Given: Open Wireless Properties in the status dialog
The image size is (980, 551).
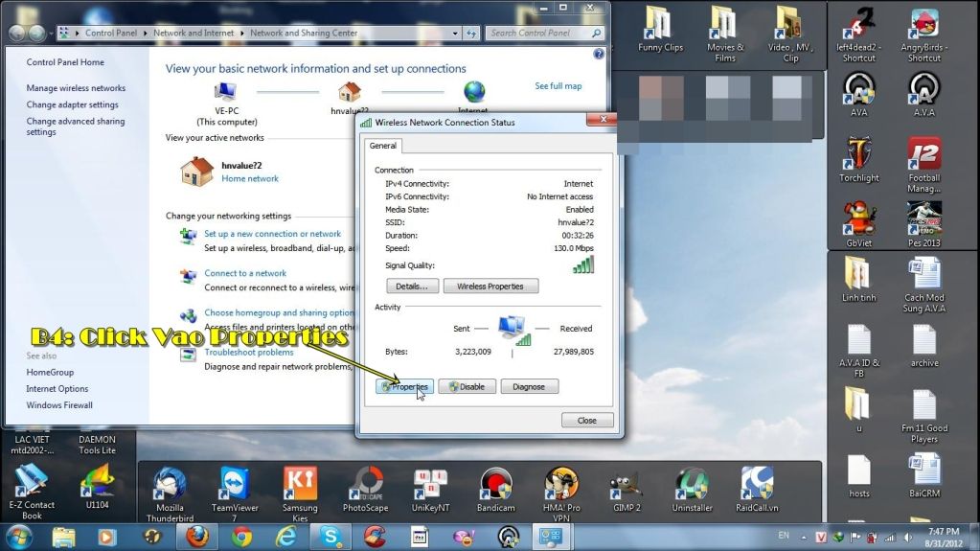Looking at the screenshot, I should pos(490,287).
